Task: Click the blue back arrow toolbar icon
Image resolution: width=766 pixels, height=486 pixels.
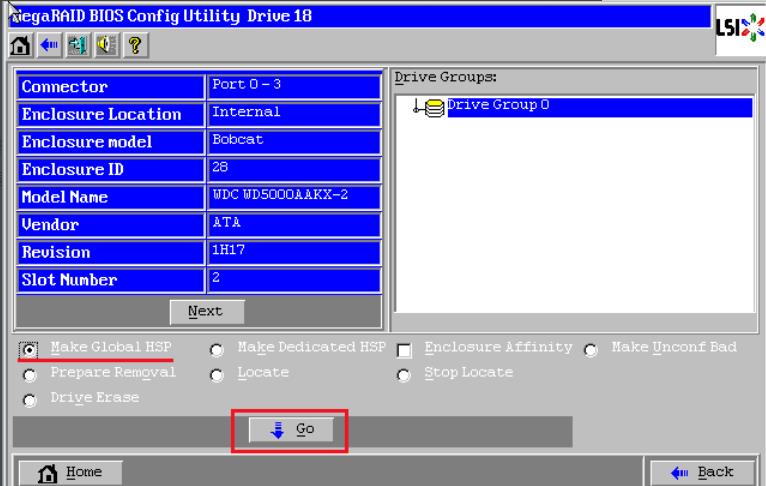Action: point(49,45)
